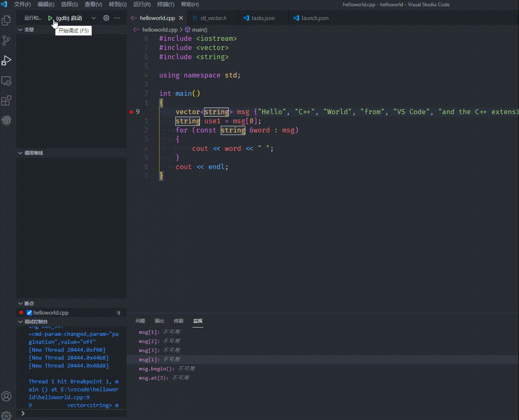Collapse the 变量 section
The image size is (519, 420).
pyautogui.click(x=28, y=30)
